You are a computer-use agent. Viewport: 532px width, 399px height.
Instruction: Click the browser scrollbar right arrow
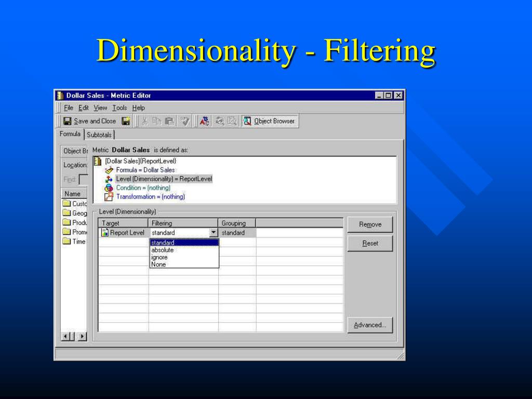(82, 337)
